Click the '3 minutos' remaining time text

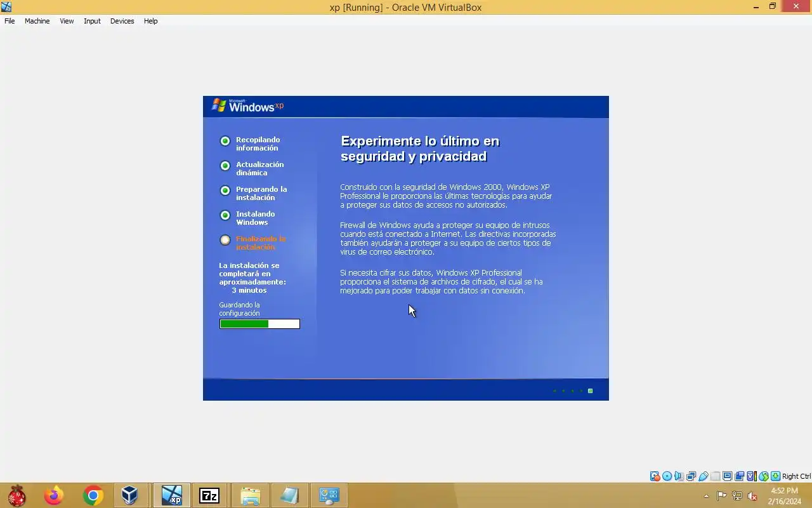(249, 290)
